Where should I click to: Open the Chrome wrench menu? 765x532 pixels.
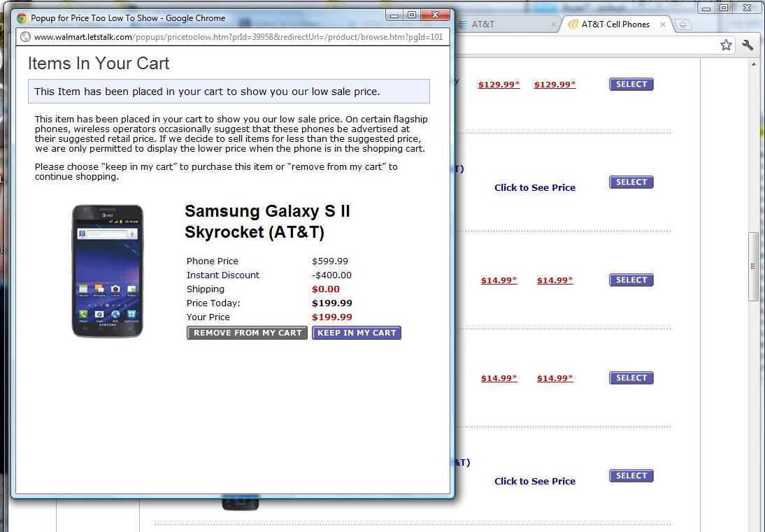pos(748,45)
